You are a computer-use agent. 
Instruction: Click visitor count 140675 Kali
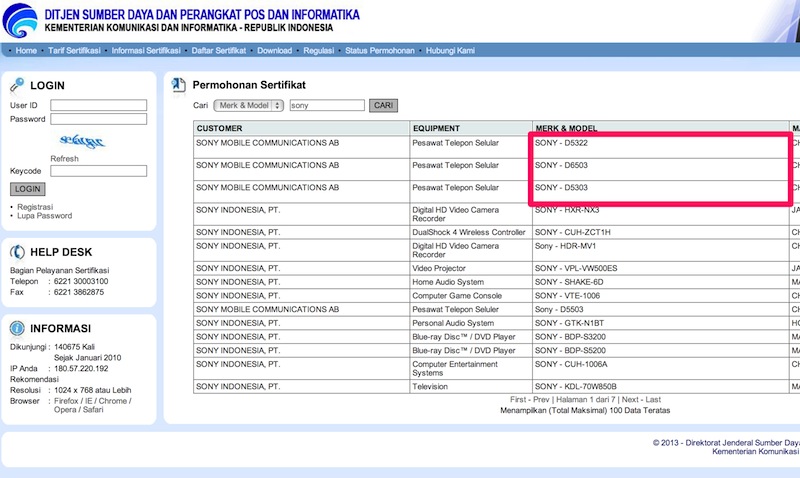coord(74,347)
